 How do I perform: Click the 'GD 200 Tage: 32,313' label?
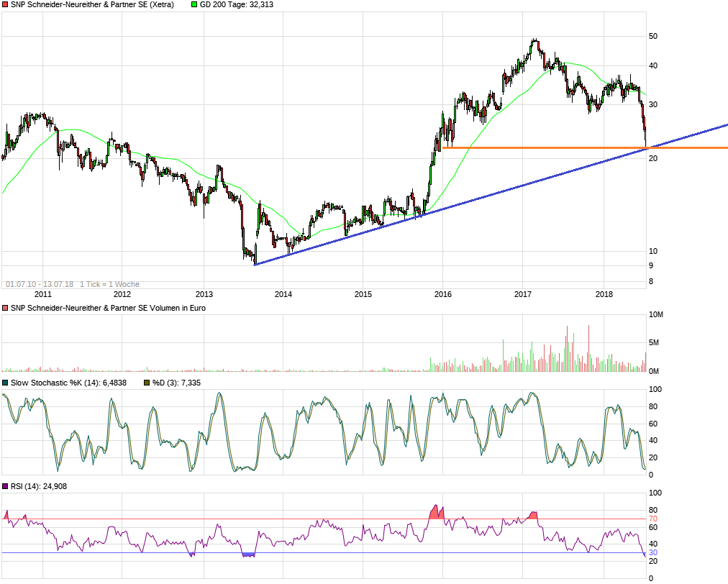pyautogui.click(x=237, y=4)
